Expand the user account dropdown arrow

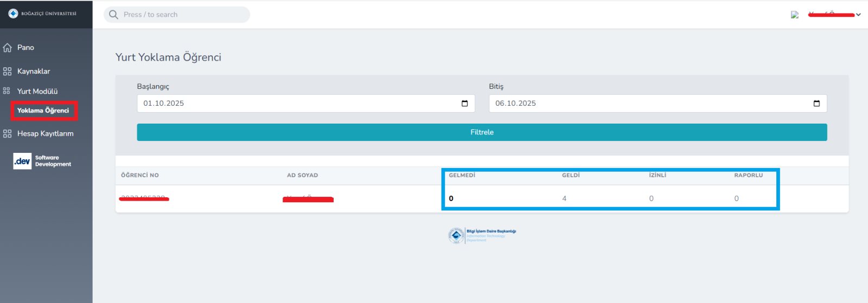pos(858,15)
